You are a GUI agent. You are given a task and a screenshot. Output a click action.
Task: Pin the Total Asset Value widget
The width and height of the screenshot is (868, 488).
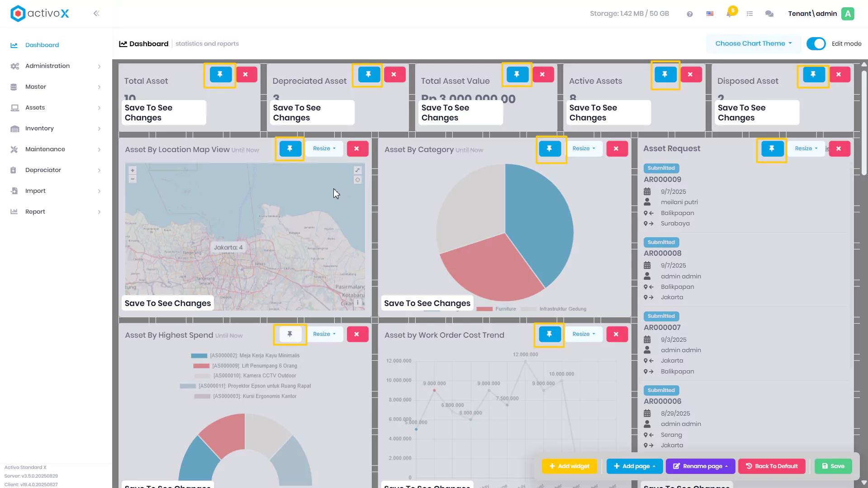point(517,74)
